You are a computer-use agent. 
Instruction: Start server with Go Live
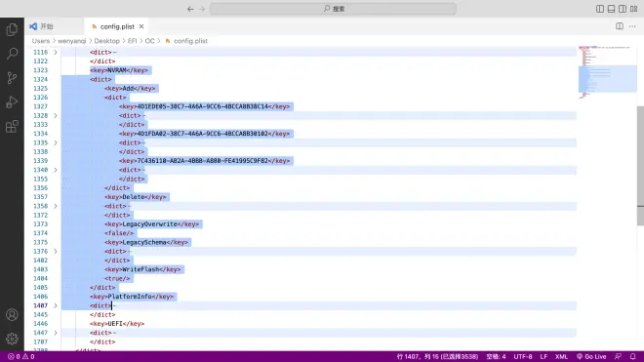591,357
